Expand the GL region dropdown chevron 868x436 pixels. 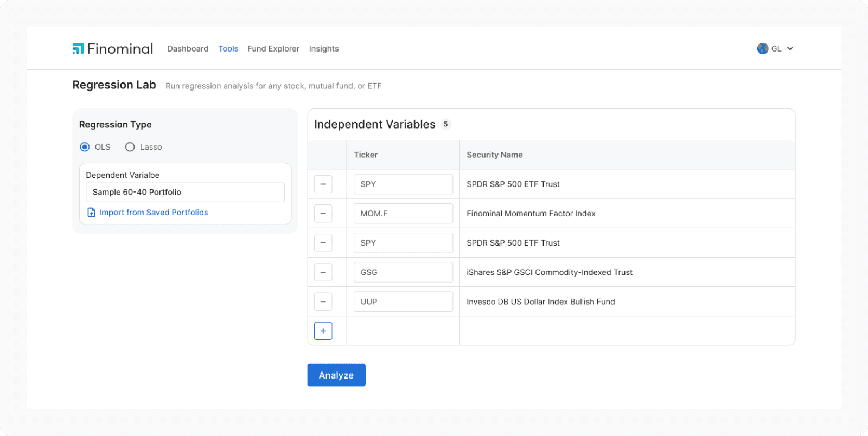[790, 49]
